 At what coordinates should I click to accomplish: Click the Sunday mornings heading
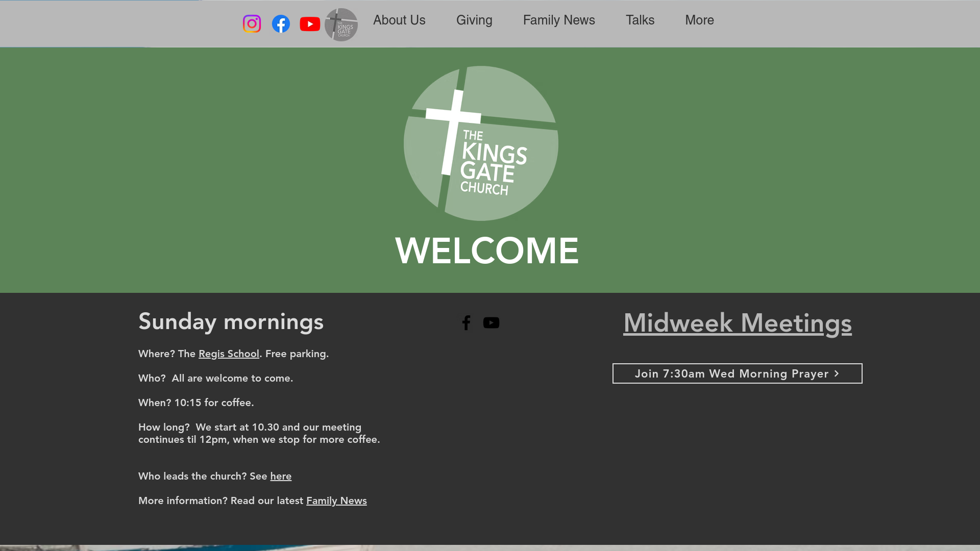tap(231, 321)
